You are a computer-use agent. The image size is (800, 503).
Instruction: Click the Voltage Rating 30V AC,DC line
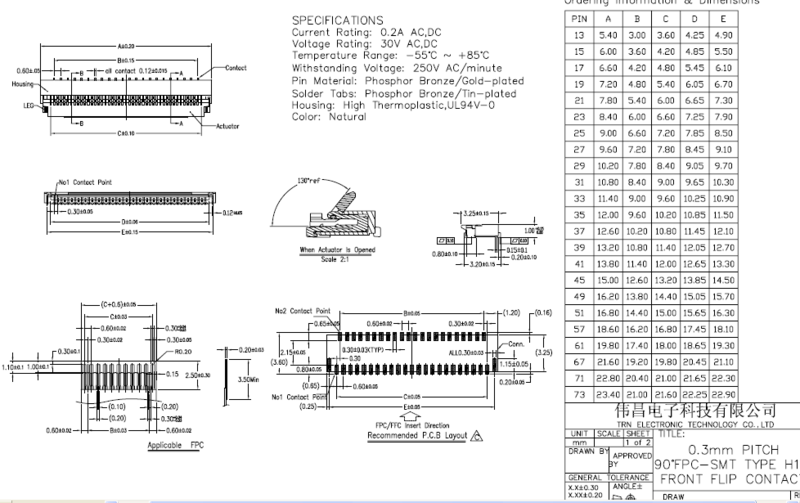point(364,44)
